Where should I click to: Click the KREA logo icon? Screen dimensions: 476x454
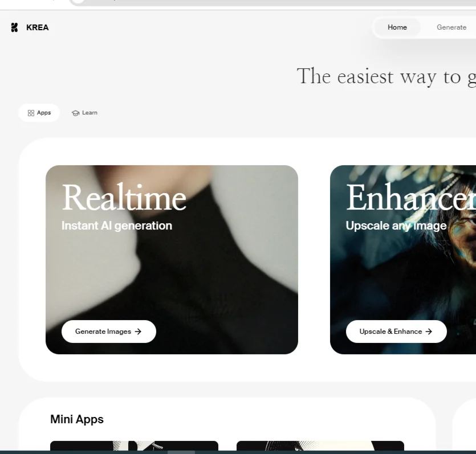pos(14,27)
